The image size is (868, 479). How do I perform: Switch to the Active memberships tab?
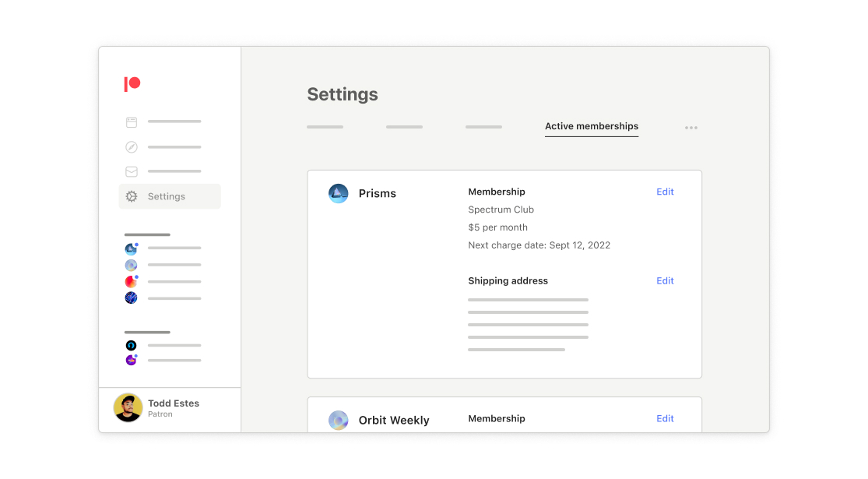[x=592, y=126]
